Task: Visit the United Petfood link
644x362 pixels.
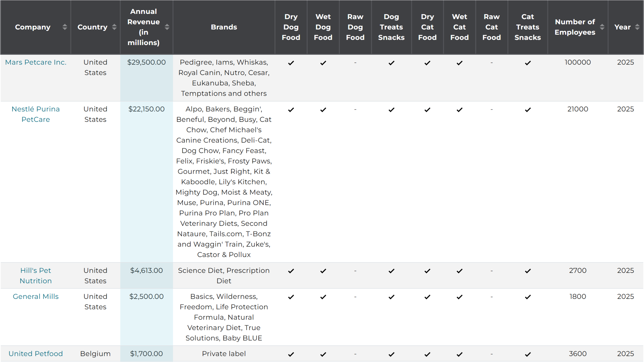Action: tap(36, 354)
